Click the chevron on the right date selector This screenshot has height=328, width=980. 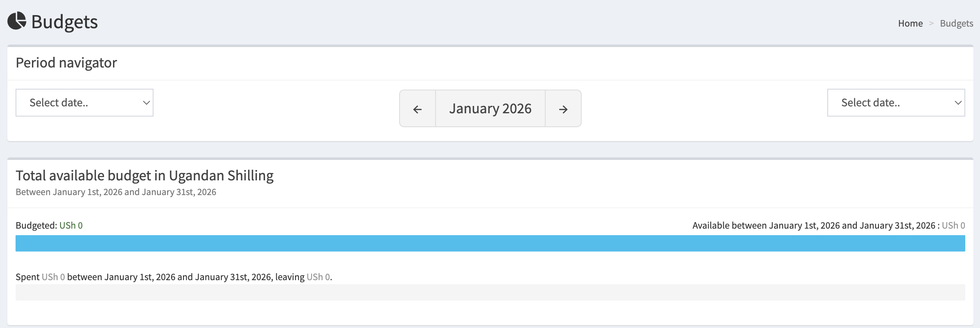(958, 102)
